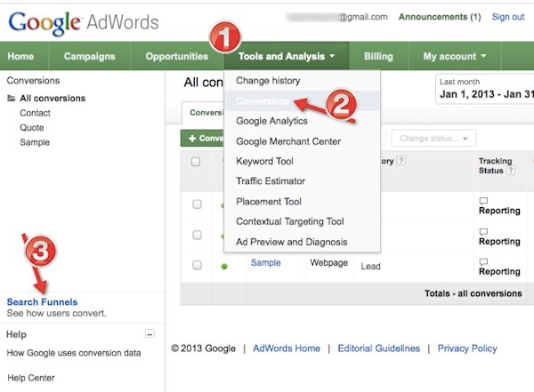
Task: Open the Campaigns tab
Action: tap(90, 56)
